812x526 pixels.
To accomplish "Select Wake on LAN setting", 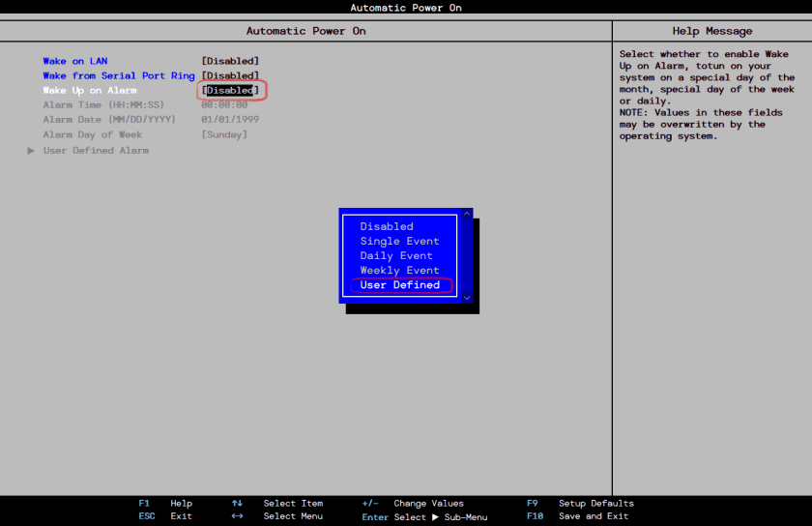I will tap(75, 61).
